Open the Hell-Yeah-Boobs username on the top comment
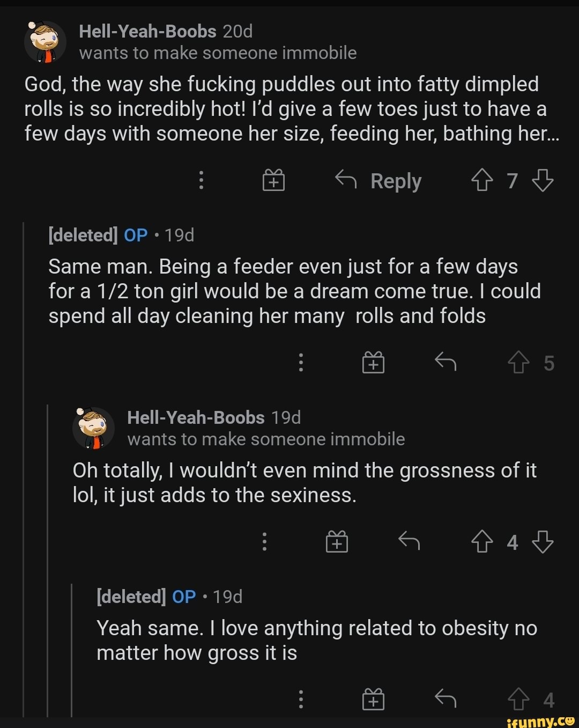Screen dimensions: 579x728 (x=147, y=31)
